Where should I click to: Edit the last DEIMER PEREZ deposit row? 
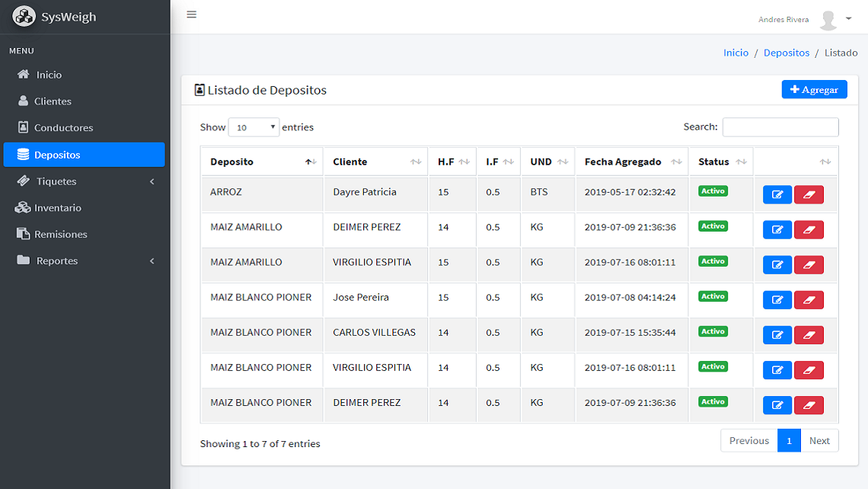[777, 405]
